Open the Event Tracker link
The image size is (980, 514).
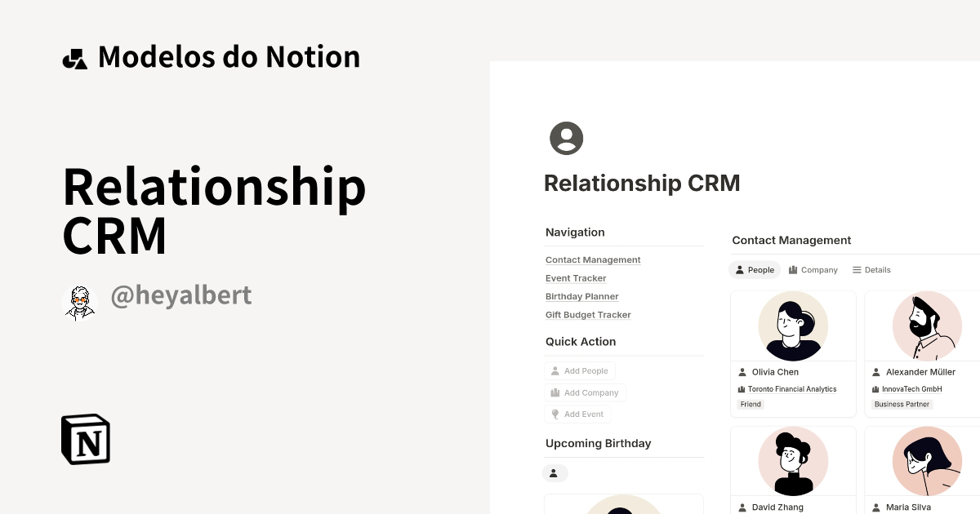[576, 278]
